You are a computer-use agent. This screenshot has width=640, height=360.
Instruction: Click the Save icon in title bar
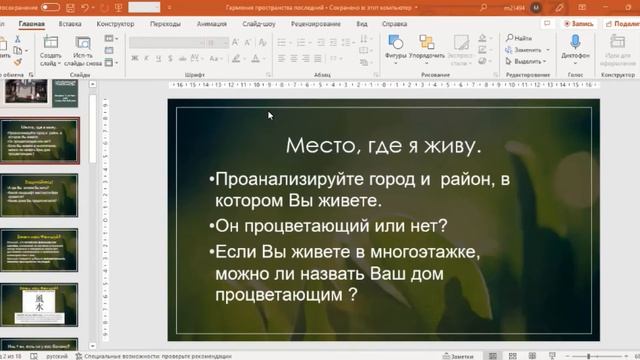tap(70, 7)
